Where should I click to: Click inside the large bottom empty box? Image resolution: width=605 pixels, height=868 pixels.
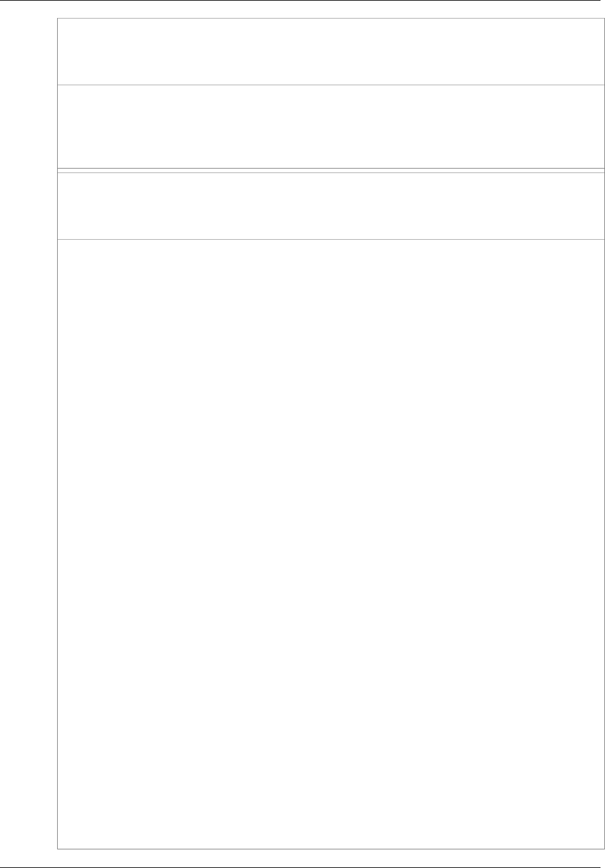[x=331, y=544]
